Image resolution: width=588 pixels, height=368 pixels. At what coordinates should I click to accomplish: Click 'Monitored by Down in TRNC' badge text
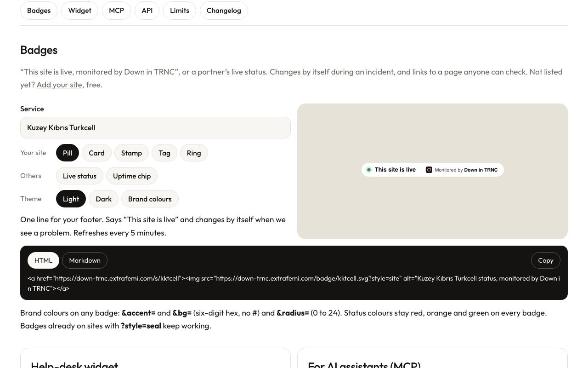click(466, 170)
